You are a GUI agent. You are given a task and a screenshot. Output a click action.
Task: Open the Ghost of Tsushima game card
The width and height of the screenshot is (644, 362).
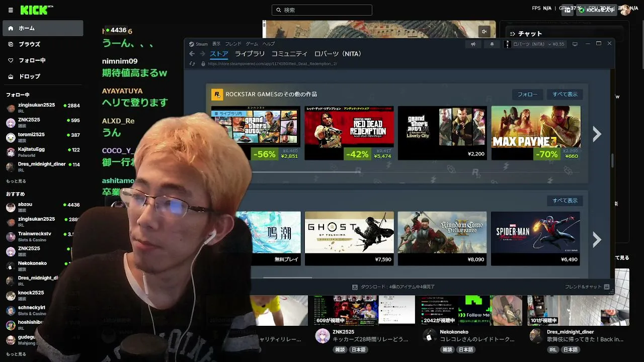pyautogui.click(x=349, y=239)
